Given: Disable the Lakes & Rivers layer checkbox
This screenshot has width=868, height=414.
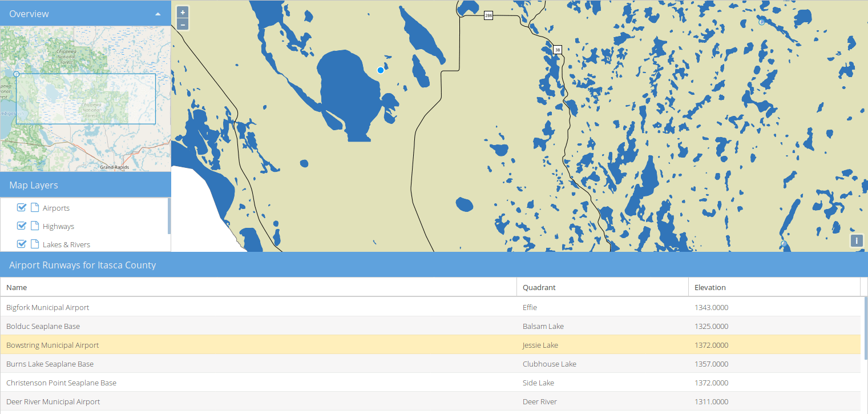Looking at the screenshot, I should coord(22,244).
